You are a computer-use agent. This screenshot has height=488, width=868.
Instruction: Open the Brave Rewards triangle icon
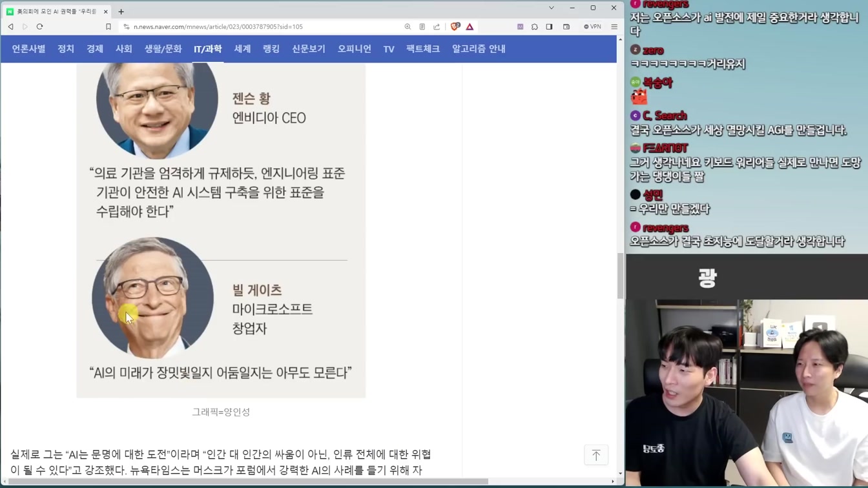point(470,26)
